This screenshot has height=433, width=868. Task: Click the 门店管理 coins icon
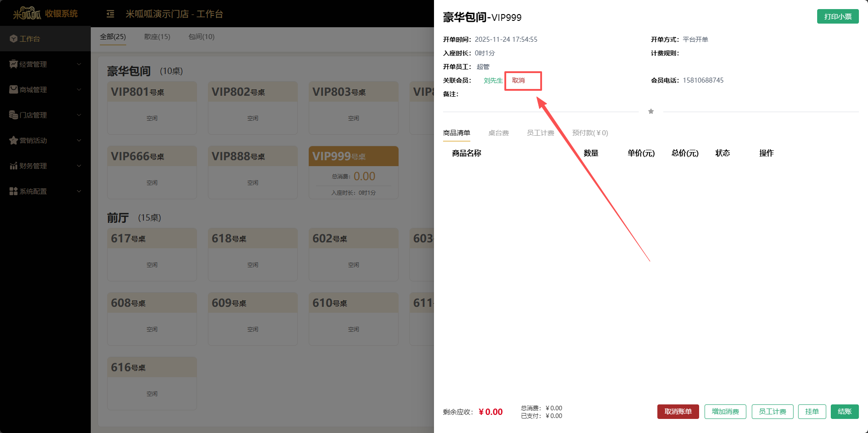pyautogui.click(x=14, y=115)
